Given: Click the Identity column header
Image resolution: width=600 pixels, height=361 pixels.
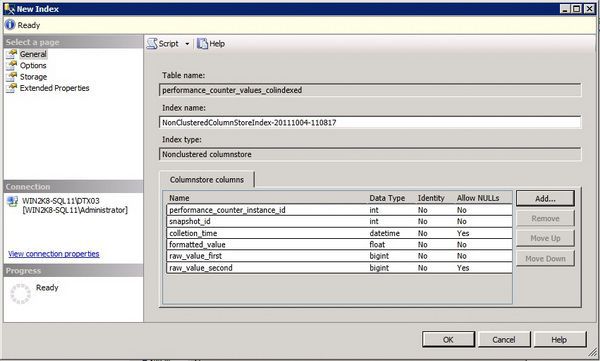Looking at the screenshot, I should pyautogui.click(x=431, y=198).
